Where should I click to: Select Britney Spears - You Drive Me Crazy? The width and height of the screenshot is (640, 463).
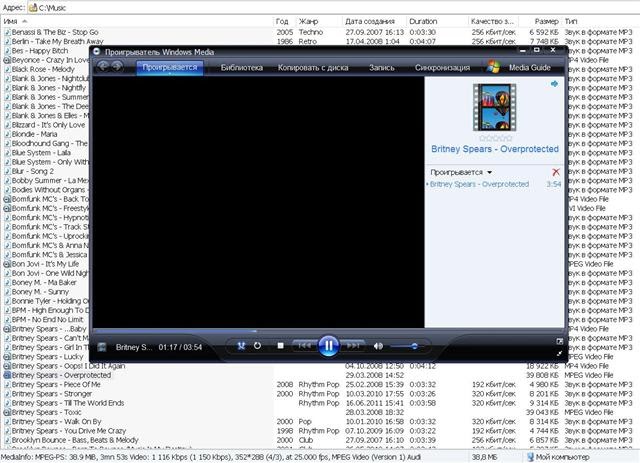point(69,431)
